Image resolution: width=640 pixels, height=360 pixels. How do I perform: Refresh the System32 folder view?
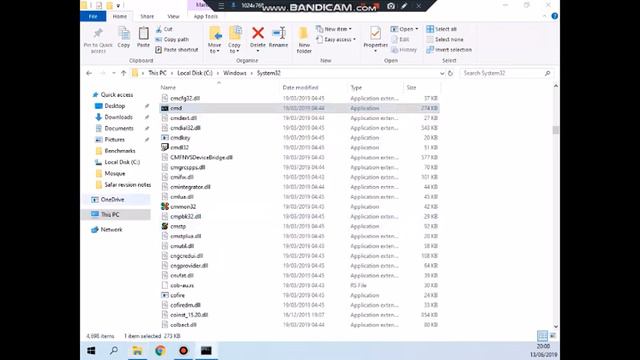pos(450,73)
